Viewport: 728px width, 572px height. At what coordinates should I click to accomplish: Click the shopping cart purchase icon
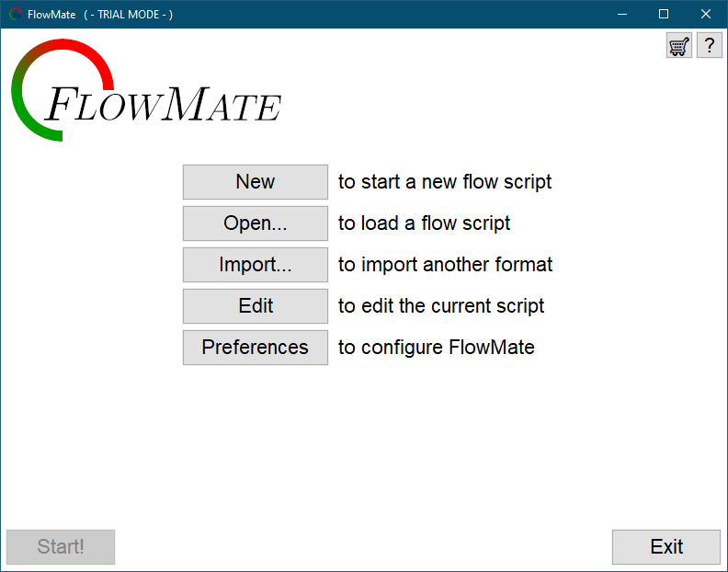[679, 46]
